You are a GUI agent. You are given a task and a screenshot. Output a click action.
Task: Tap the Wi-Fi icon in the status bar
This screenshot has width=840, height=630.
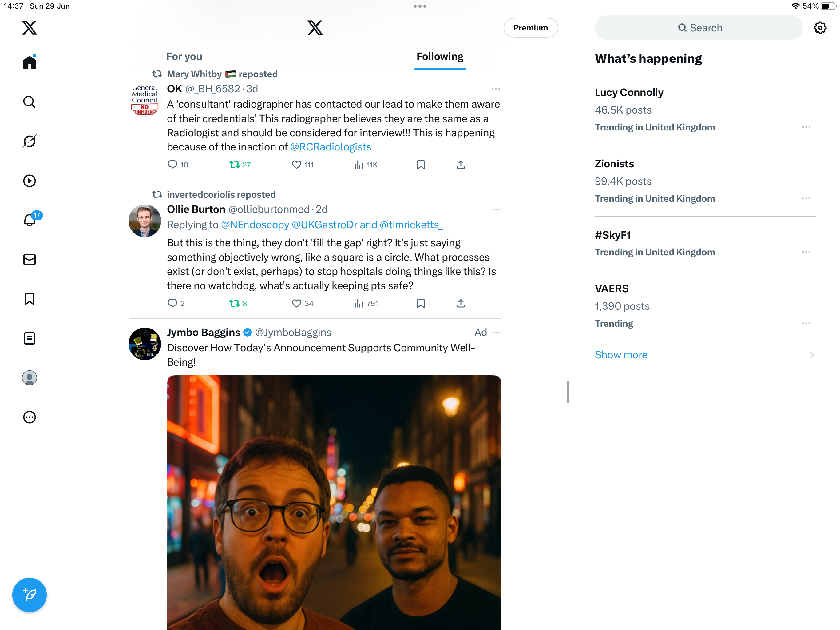pyautogui.click(x=795, y=6)
